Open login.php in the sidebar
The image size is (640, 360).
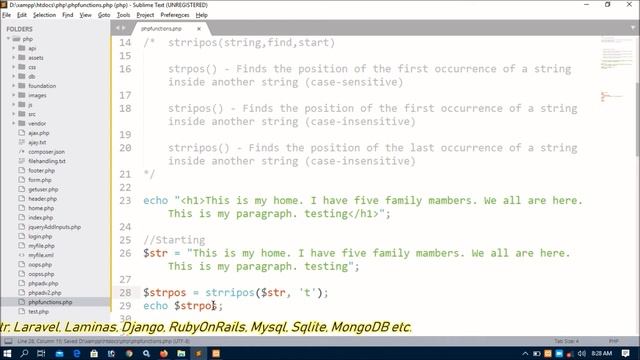(x=40, y=236)
